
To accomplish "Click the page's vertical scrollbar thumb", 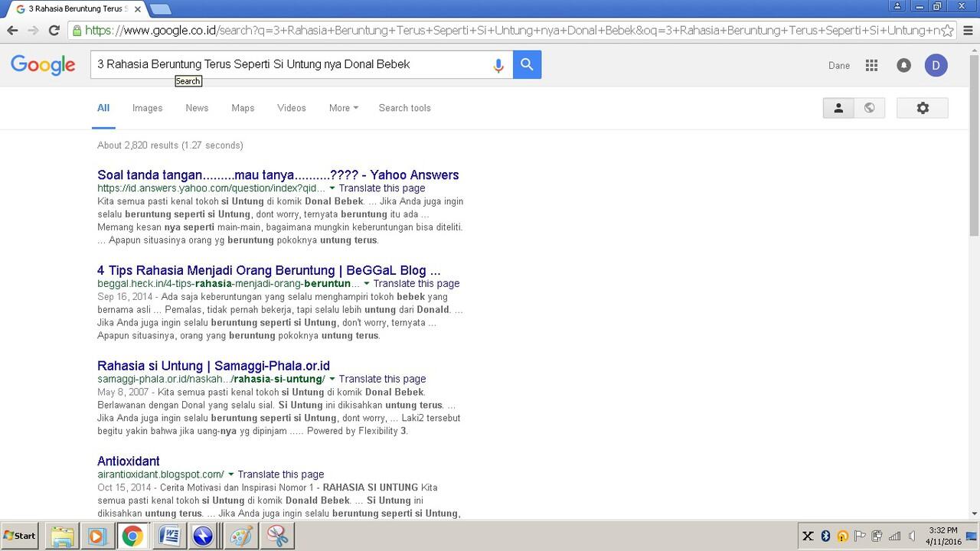I will click(974, 145).
